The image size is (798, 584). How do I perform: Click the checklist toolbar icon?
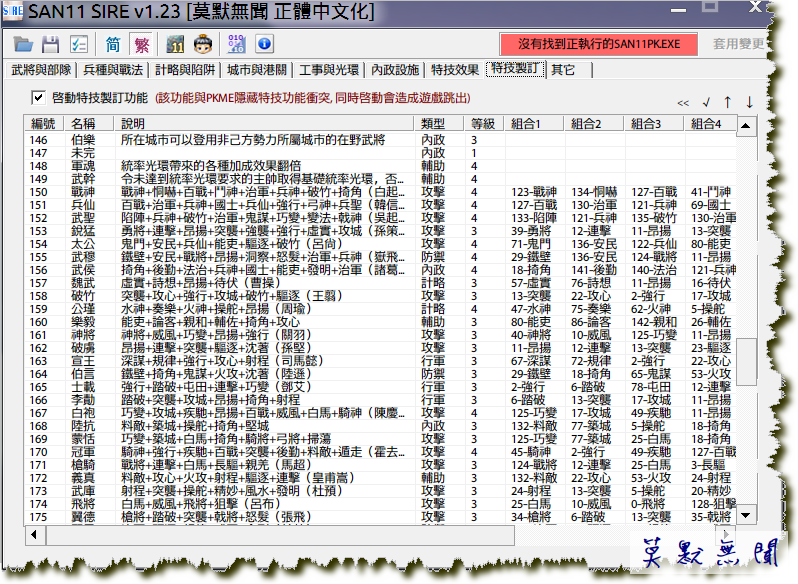[x=78, y=44]
